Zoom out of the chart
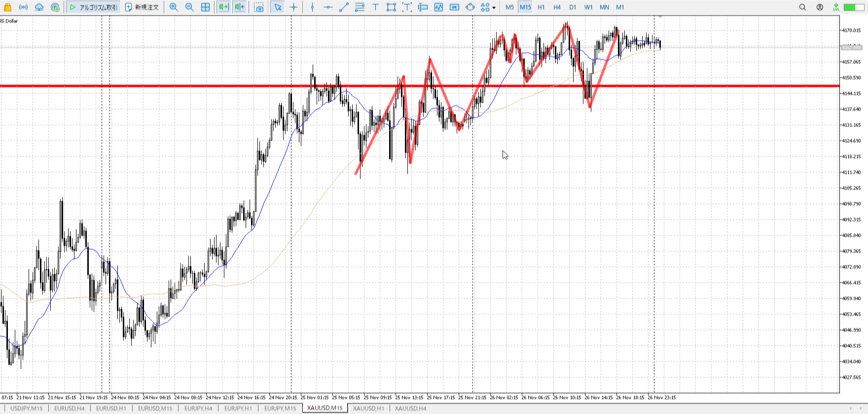 pyautogui.click(x=189, y=7)
